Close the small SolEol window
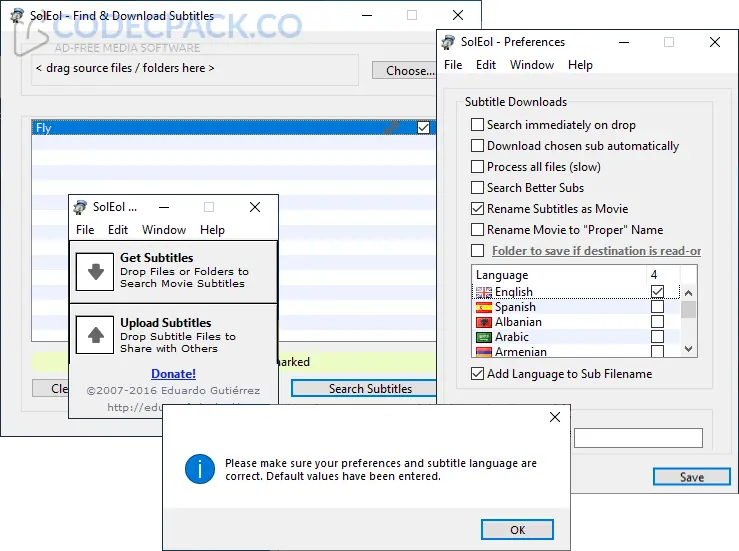 pos(255,207)
